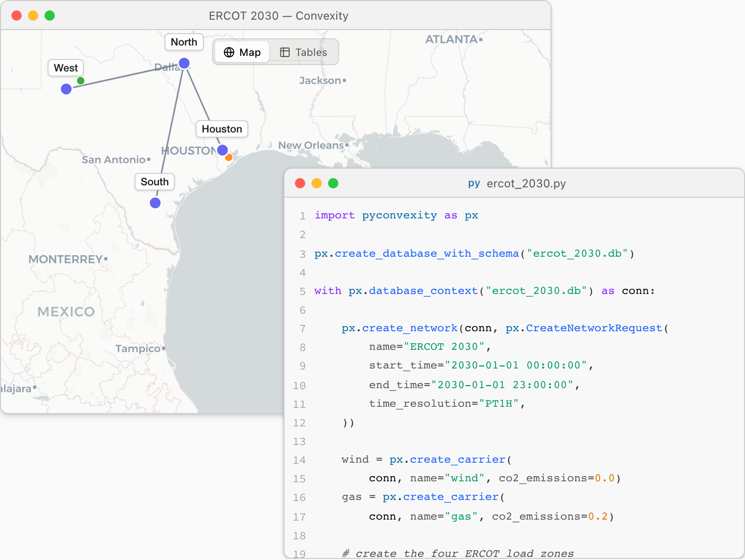The width and height of the screenshot is (745, 560).
Task: Open the Tables tab
Action: [x=303, y=52]
